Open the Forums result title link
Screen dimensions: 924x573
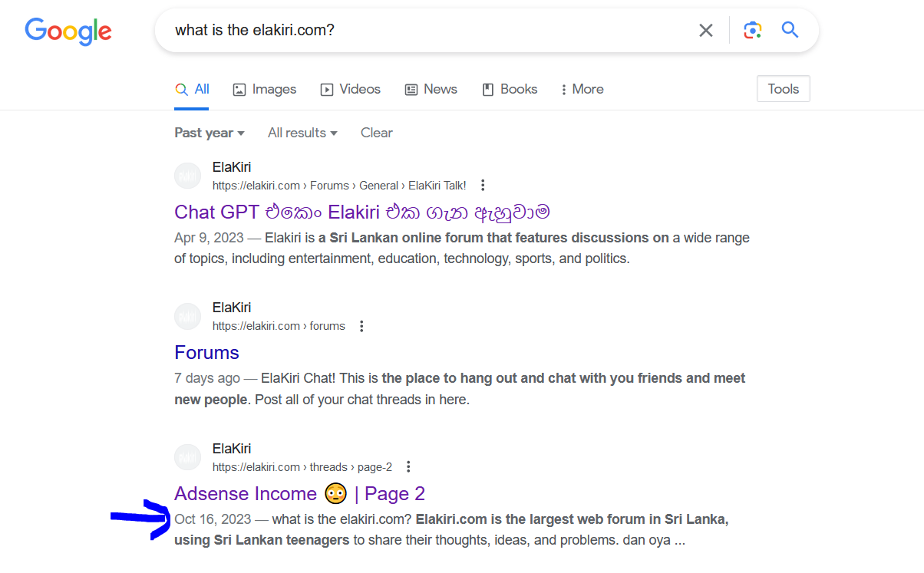coord(206,353)
